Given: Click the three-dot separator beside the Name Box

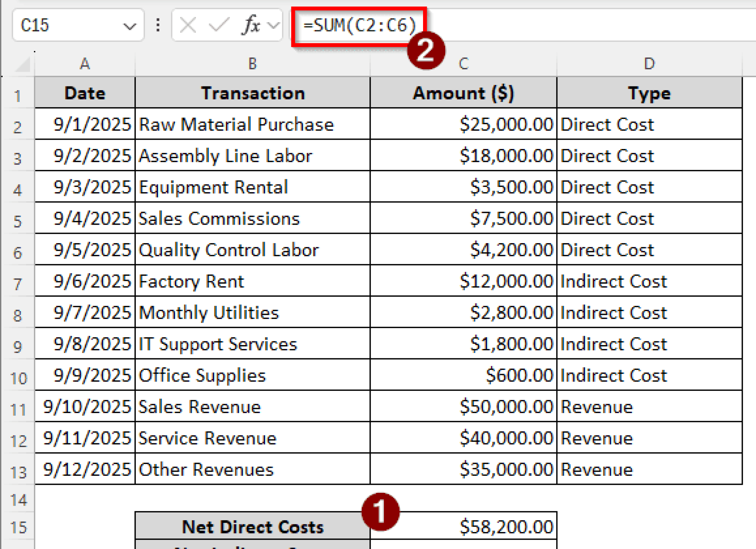Looking at the screenshot, I should pyautogui.click(x=158, y=25).
